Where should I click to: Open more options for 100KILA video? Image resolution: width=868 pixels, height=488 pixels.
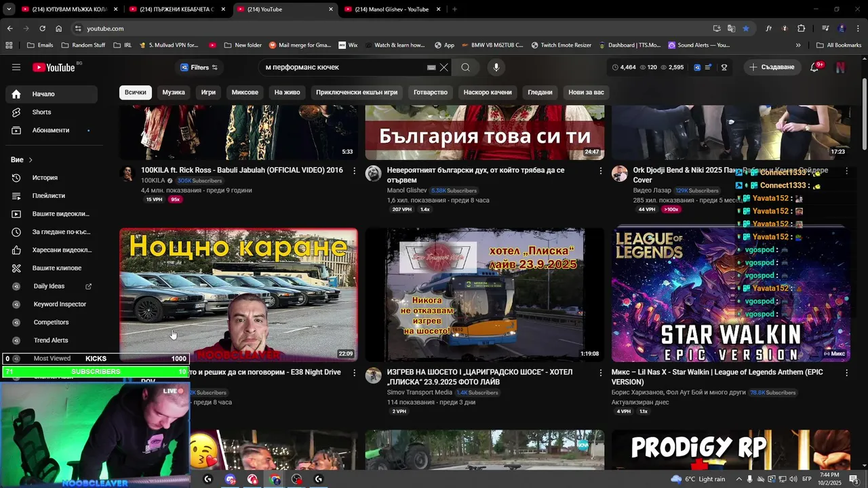pyautogui.click(x=354, y=171)
